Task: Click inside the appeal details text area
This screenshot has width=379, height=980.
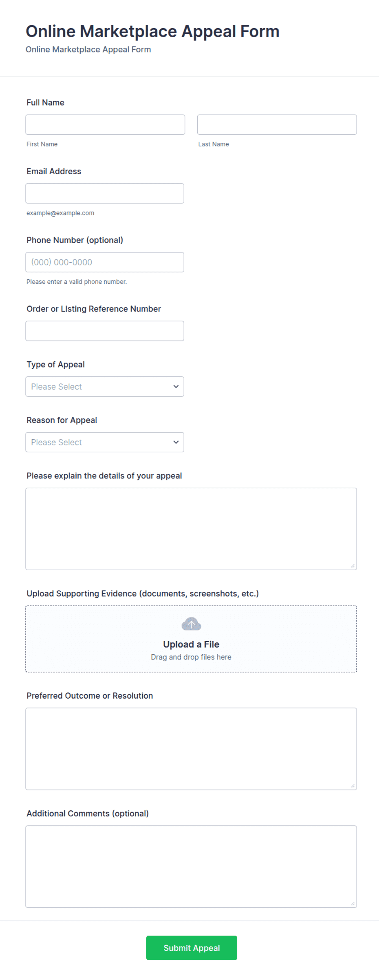Action: point(191,529)
